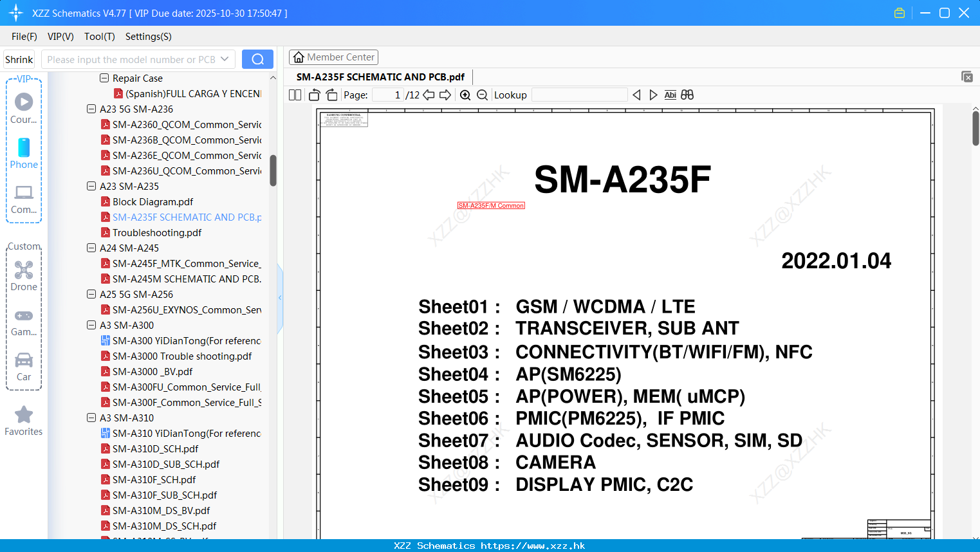Click the binoculars search icon
This screenshot has height=552, width=980.
[687, 95]
